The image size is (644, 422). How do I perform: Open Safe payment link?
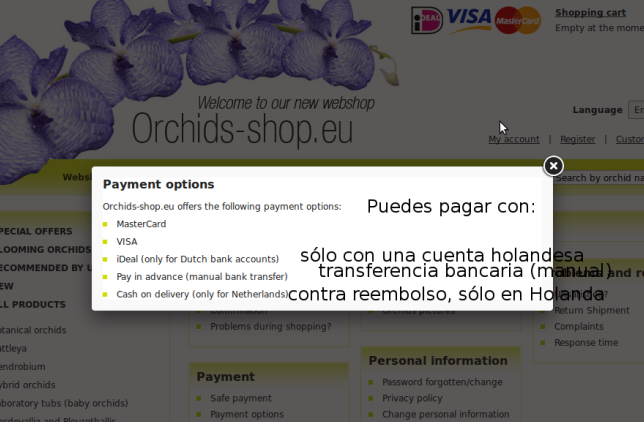[x=241, y=398]
